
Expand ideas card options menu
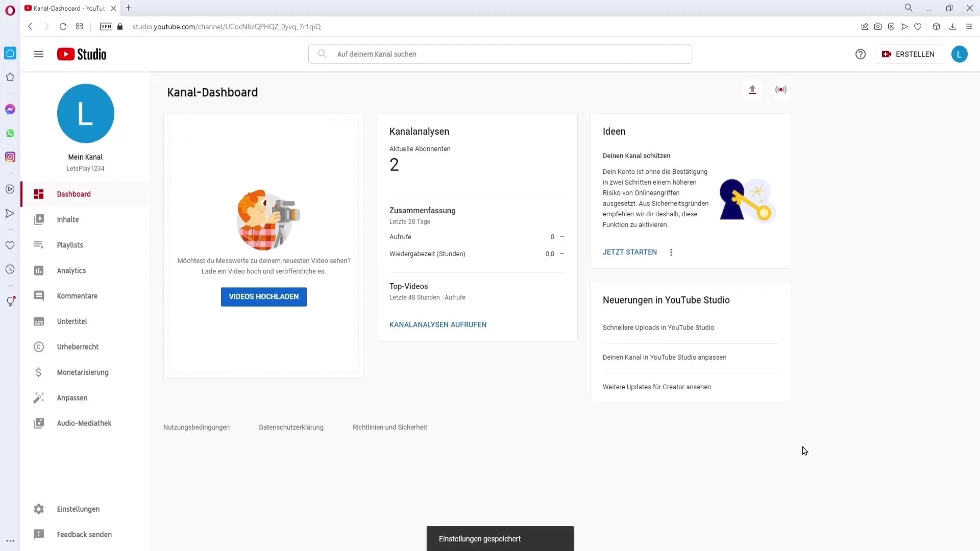coord(671,252)
